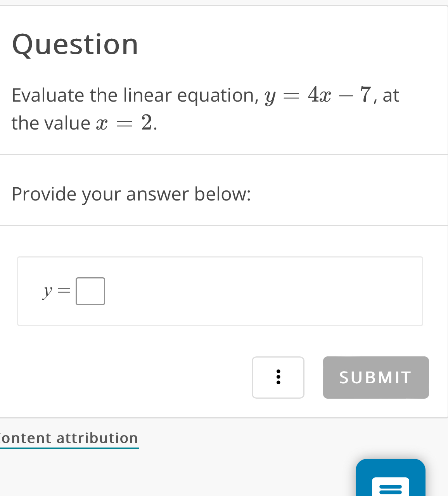The height and width of the screenshot is (496, 448).
Task: Open the Content attribution details
Action: pos(69,438)
